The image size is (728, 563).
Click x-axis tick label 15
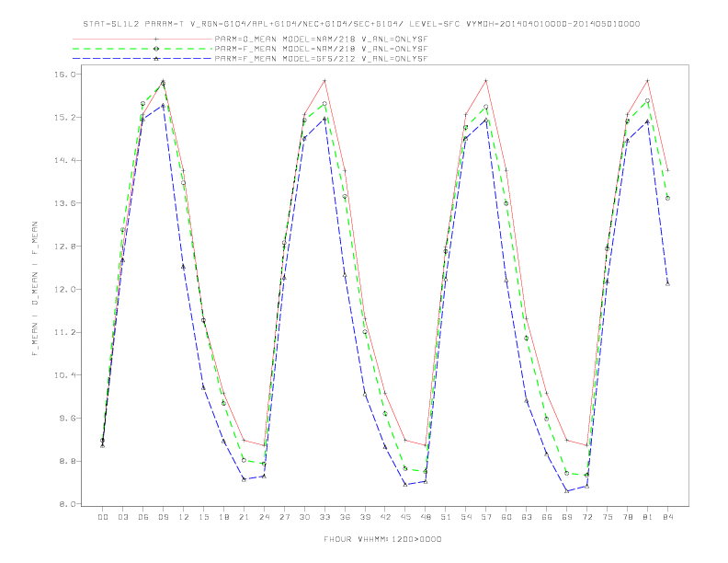pos(203,517)
